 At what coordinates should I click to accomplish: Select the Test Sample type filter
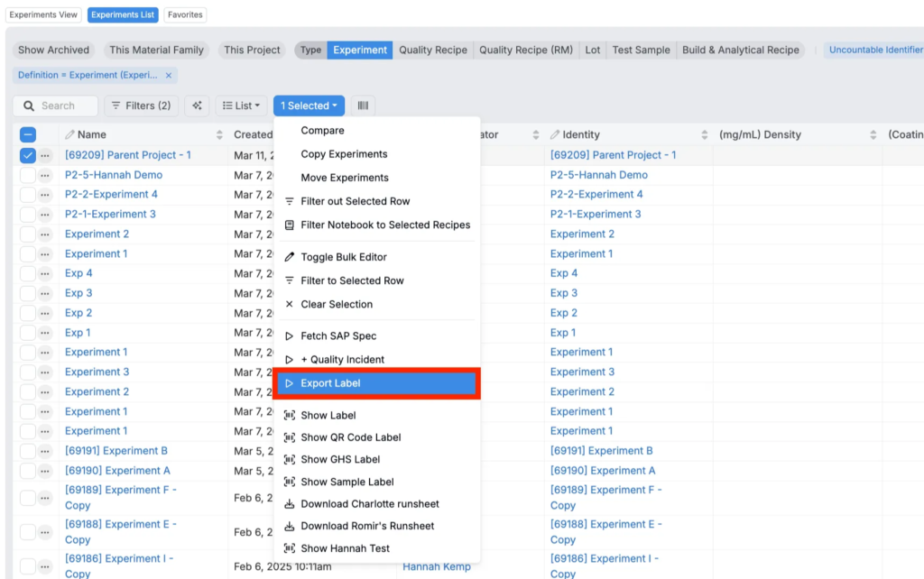coord(642,51)
